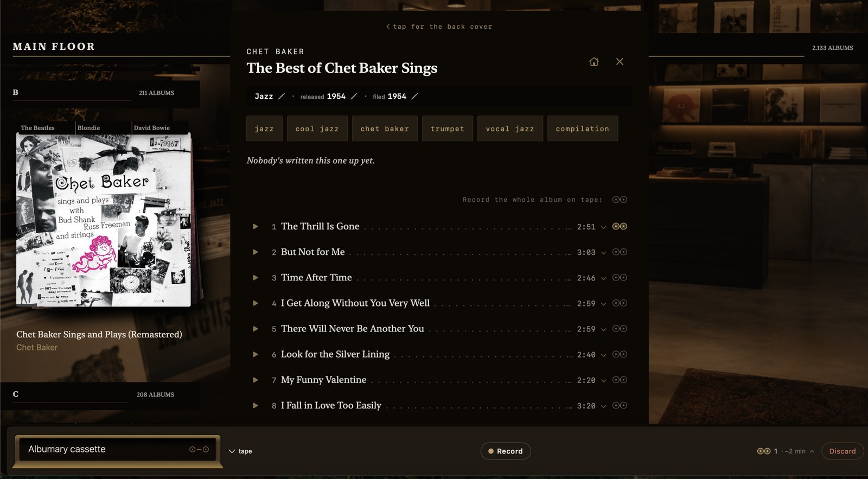Go to home via house icon
The image size is (868, 479).
tap(594, 62)
